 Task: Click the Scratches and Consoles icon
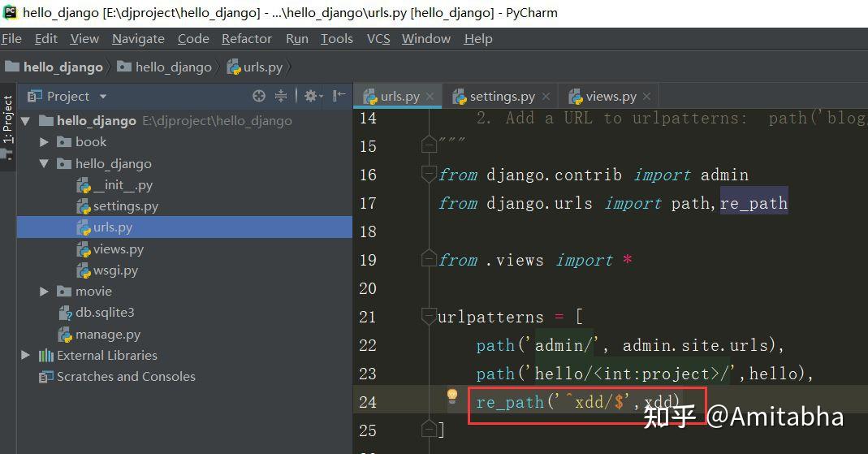46,377
